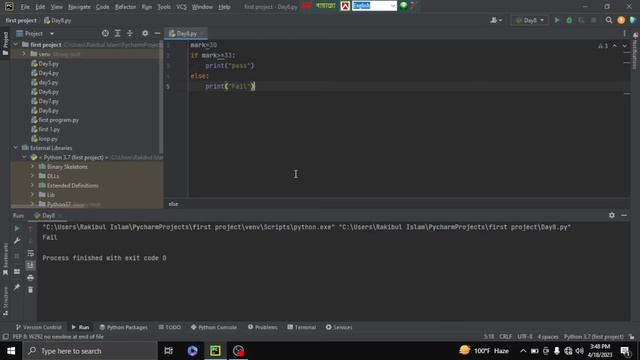
Task: Collapse Python 3.7 interpreter node
Action: (24, 157)
